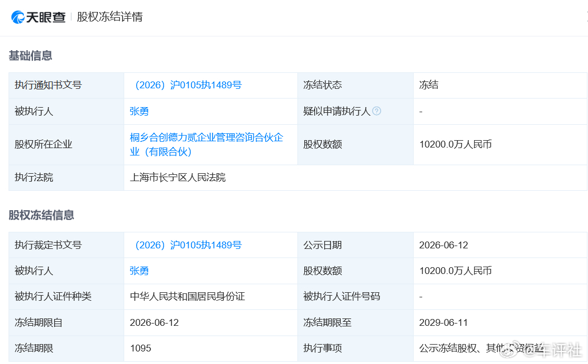Select the 公示日期 label cell
The height and width of the screenshot is (364, 588).
[x=356, y=245]
